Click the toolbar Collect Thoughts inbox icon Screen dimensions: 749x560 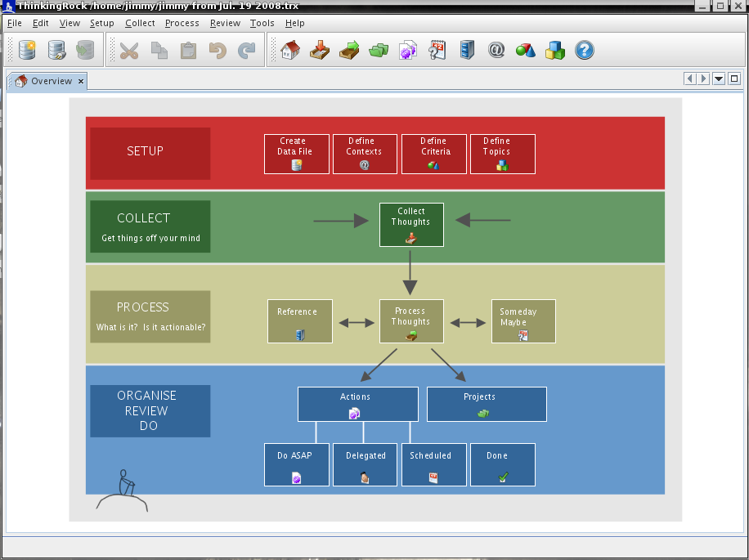pyautogui.click(x=320, y=50)
